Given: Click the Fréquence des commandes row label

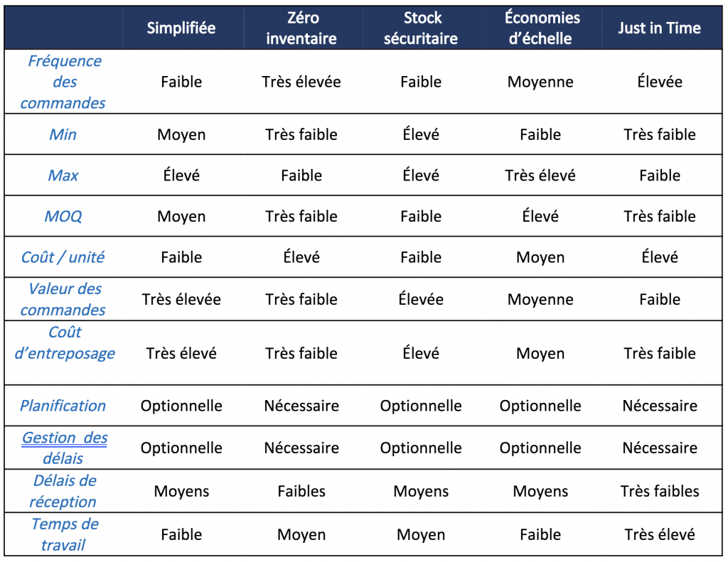Looking at the screenshot, I should 63,82.
